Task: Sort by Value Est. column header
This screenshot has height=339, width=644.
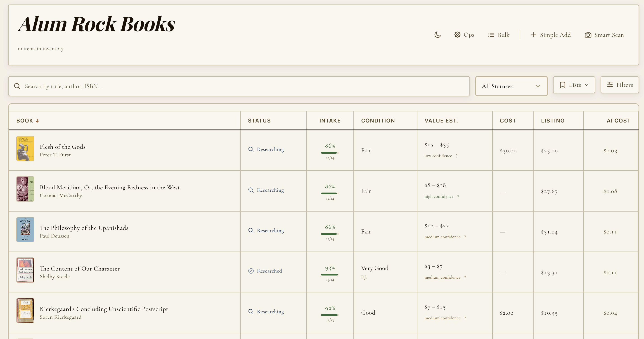Action: pos(441,121)
